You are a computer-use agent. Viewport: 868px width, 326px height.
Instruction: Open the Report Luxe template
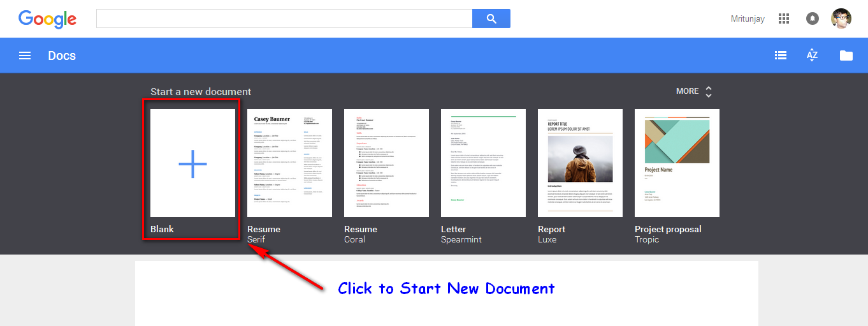580,163
